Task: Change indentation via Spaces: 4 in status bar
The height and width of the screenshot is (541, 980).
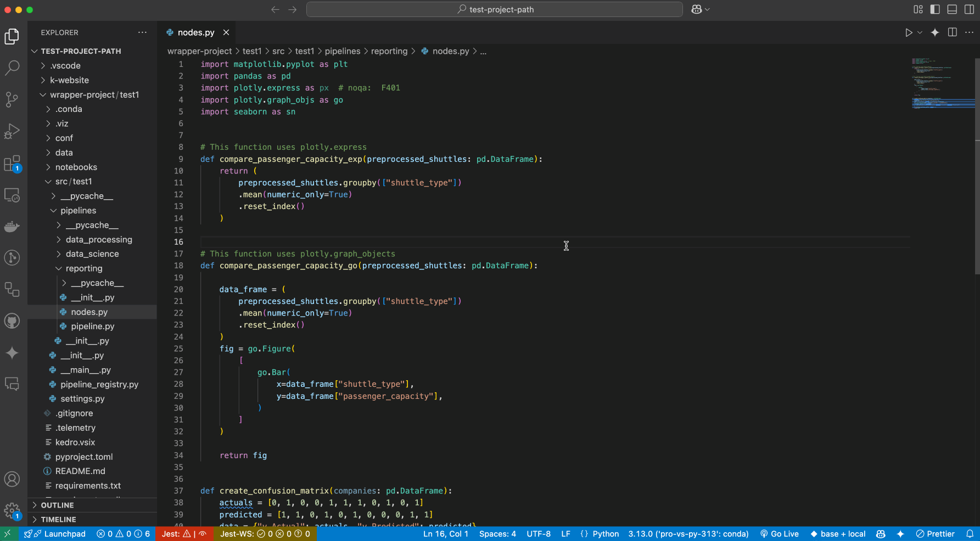Action: pos(497,533)
